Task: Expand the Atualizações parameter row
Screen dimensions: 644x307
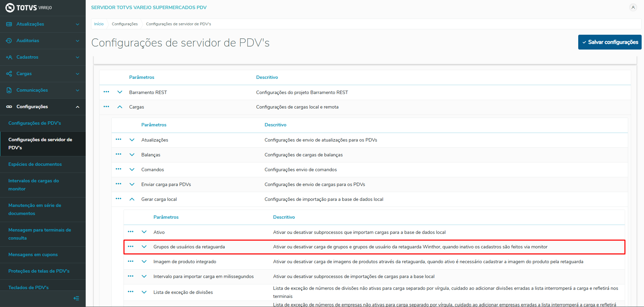Action: tap(132, 140)
